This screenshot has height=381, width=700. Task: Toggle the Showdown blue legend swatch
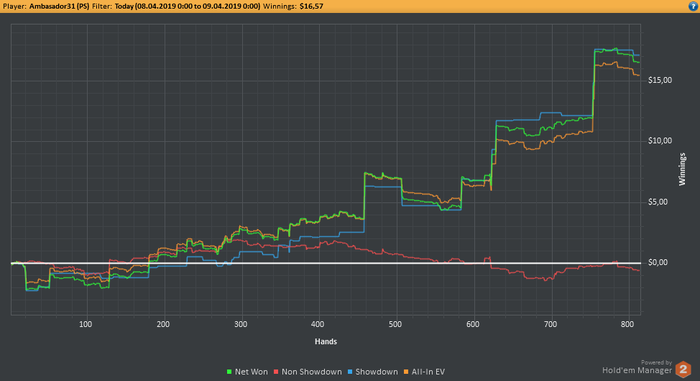350,372
